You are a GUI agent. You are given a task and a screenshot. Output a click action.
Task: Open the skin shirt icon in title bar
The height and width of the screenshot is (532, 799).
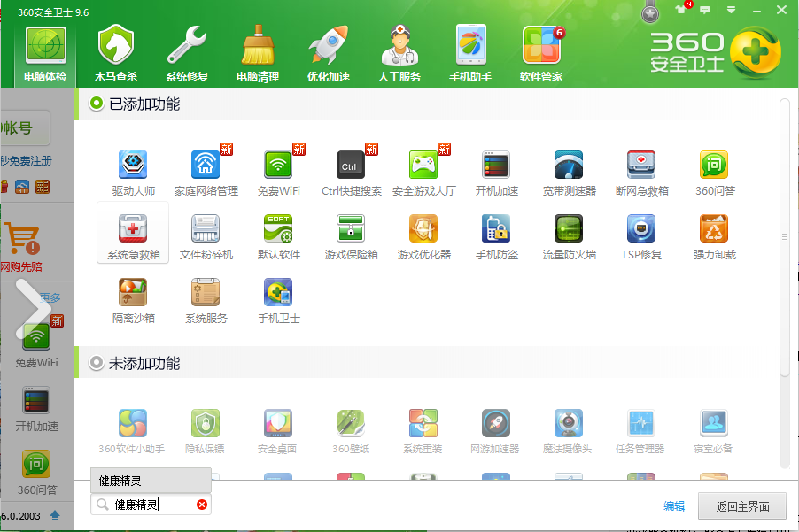coord(680,9)
